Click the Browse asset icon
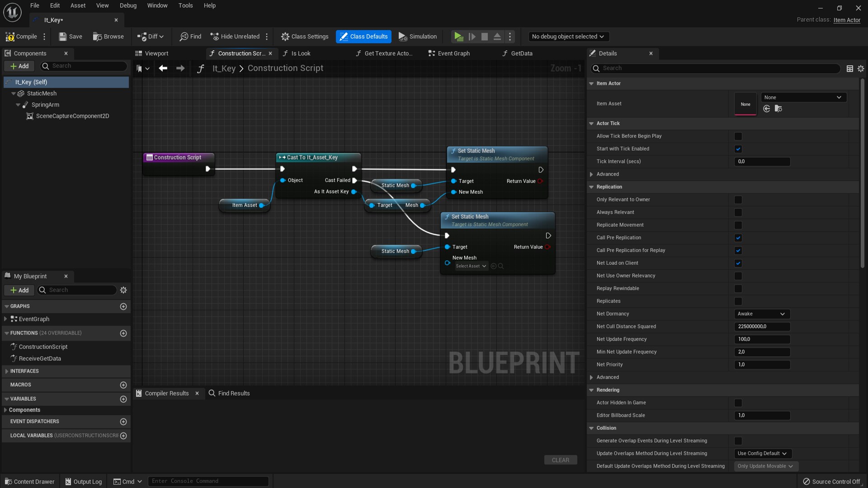 pyautogui.click(x=108, y=37)
